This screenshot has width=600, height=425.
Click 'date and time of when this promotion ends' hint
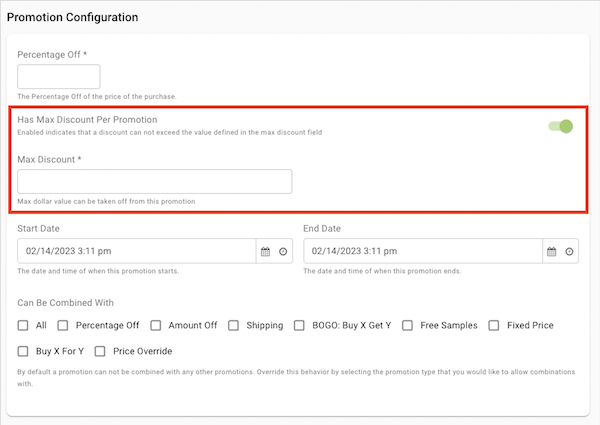coord(382,271)
